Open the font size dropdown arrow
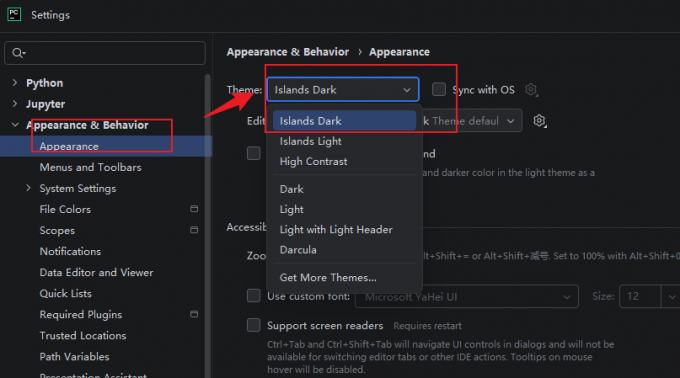 [671, 297]
